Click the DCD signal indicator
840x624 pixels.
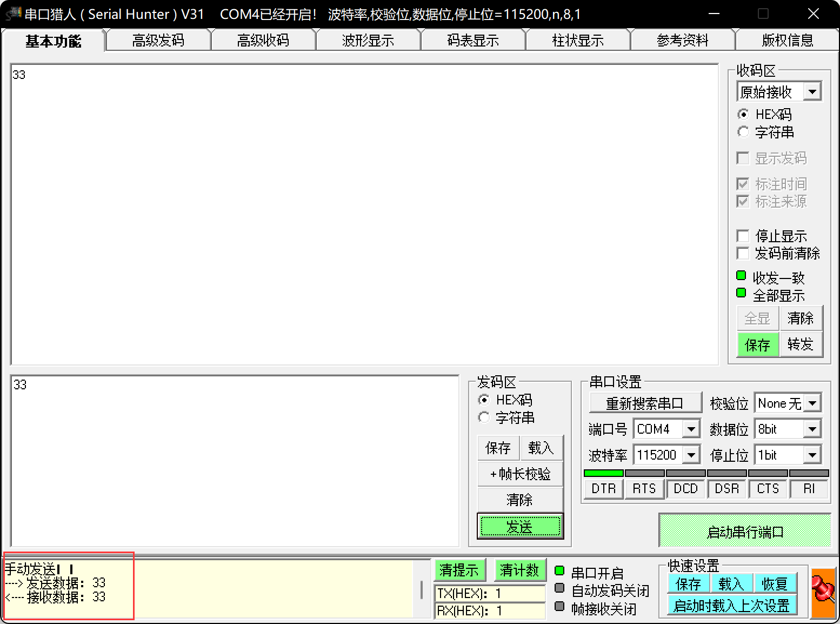point(685,488)
